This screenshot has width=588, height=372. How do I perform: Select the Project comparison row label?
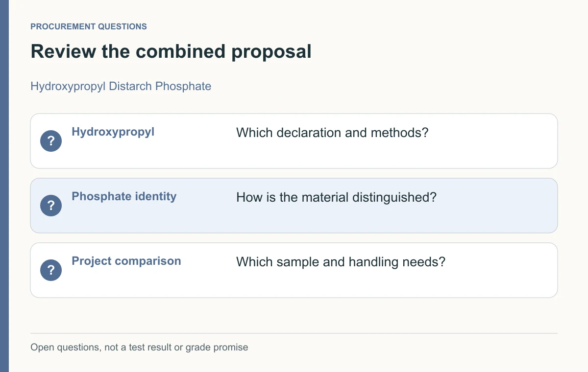[126, 261]
